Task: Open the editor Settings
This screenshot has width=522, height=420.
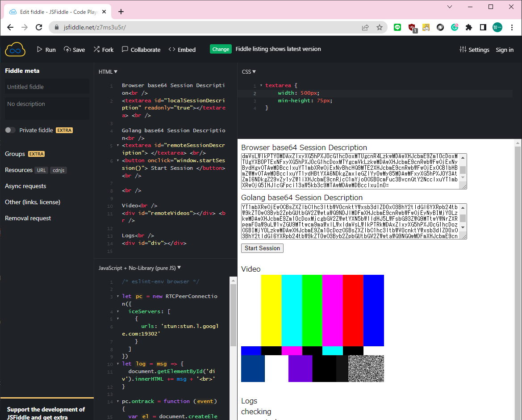Action: click(474, 50)
